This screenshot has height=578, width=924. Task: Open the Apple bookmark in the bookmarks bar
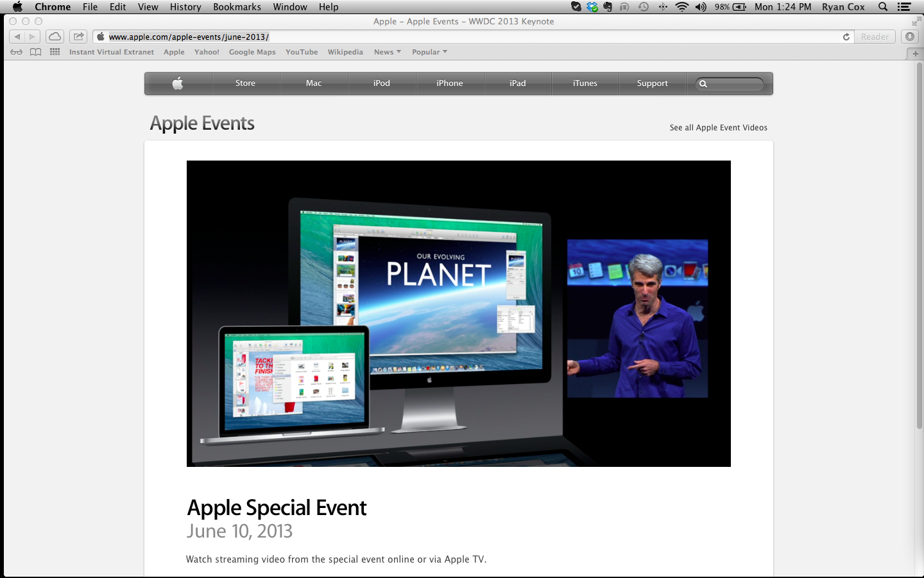(x=174, y=52)
